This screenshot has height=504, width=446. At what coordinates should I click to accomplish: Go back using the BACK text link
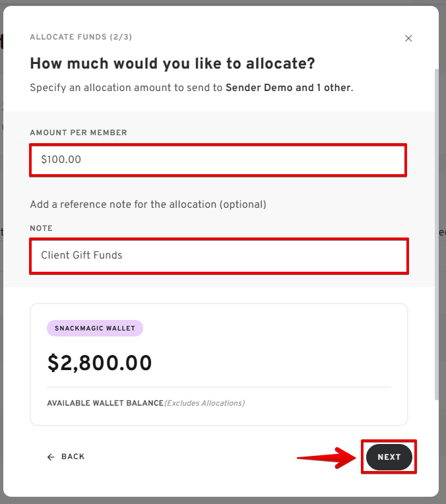pos(73,457)
